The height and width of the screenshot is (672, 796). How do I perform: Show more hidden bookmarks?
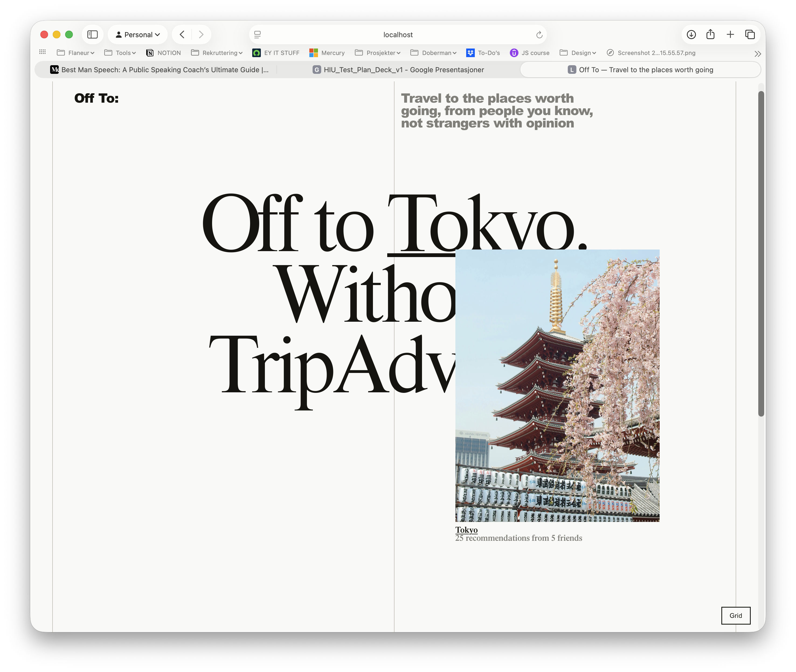757,54
